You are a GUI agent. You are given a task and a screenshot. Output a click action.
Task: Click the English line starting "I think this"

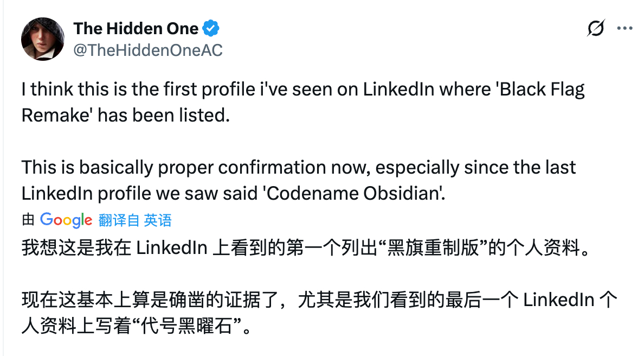302,90
